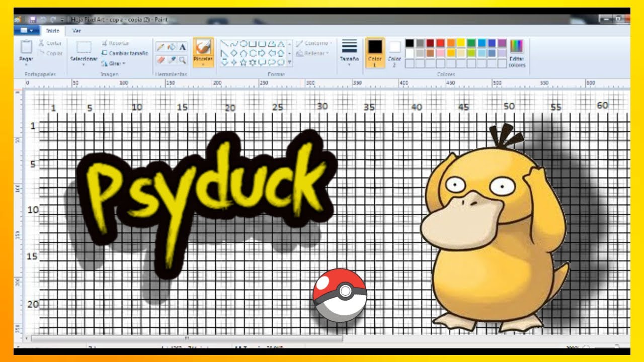644x362 pixels.
Task: Pick the oval shape in Formas
Action: (x=243, y=44)
